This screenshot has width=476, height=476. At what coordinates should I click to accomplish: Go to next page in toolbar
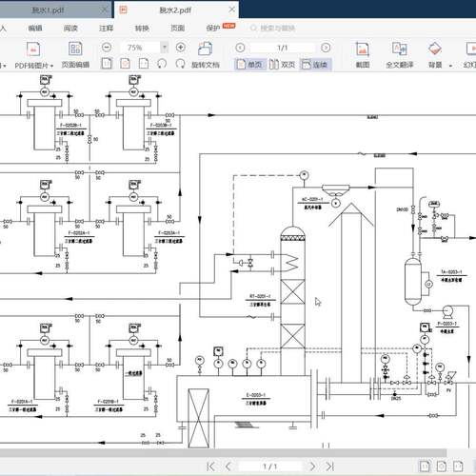(326, 48)
